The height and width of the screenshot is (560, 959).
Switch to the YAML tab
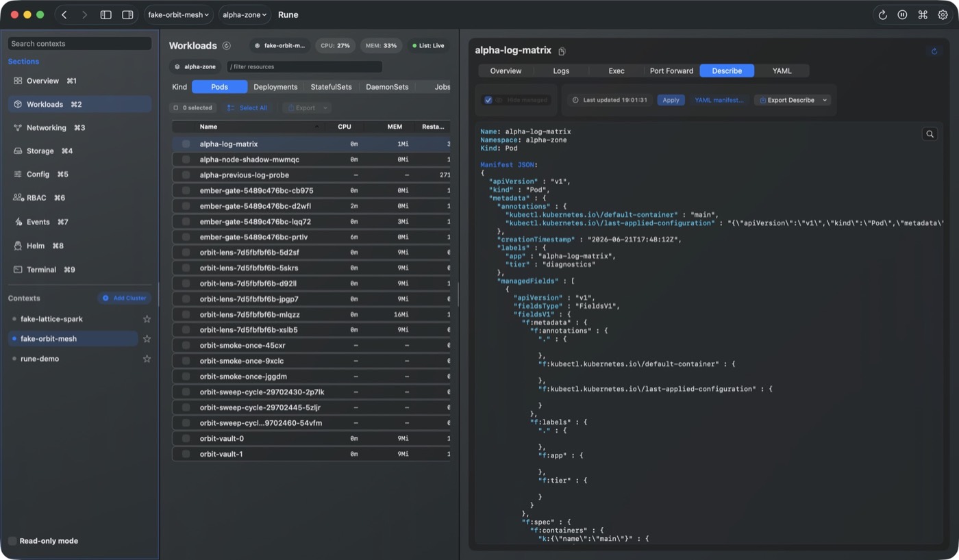click(782, 71)
